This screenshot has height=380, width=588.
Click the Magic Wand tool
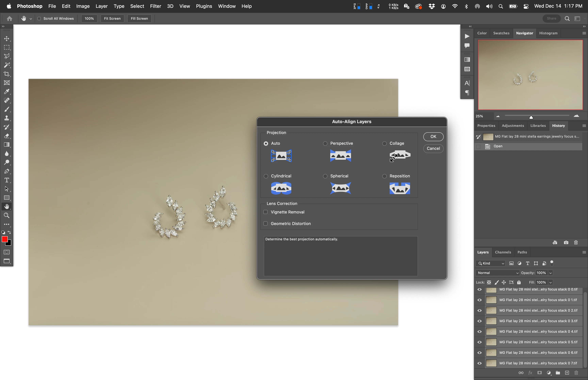(7, 65)
